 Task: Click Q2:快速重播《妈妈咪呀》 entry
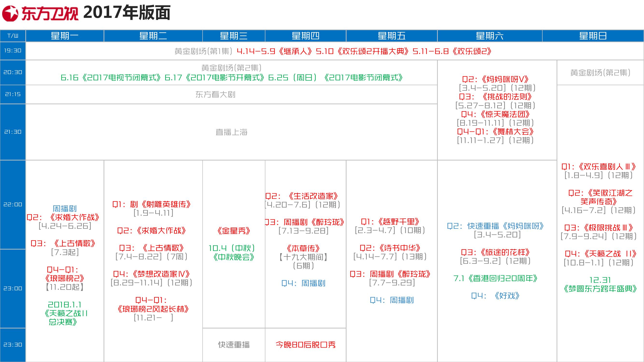[495, 226]
